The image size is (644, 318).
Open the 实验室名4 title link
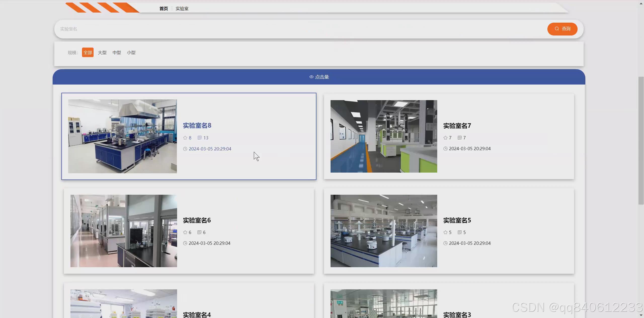tap(197, 314)
